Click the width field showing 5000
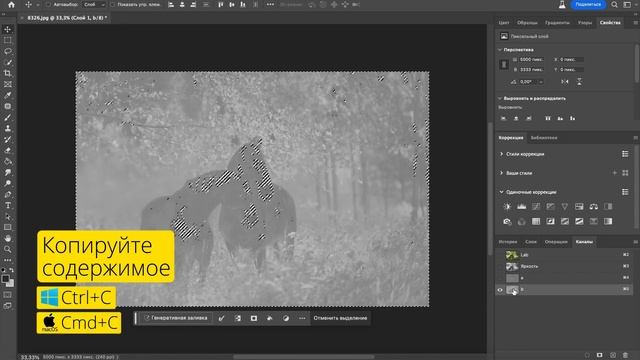 (x=531, y=60)
